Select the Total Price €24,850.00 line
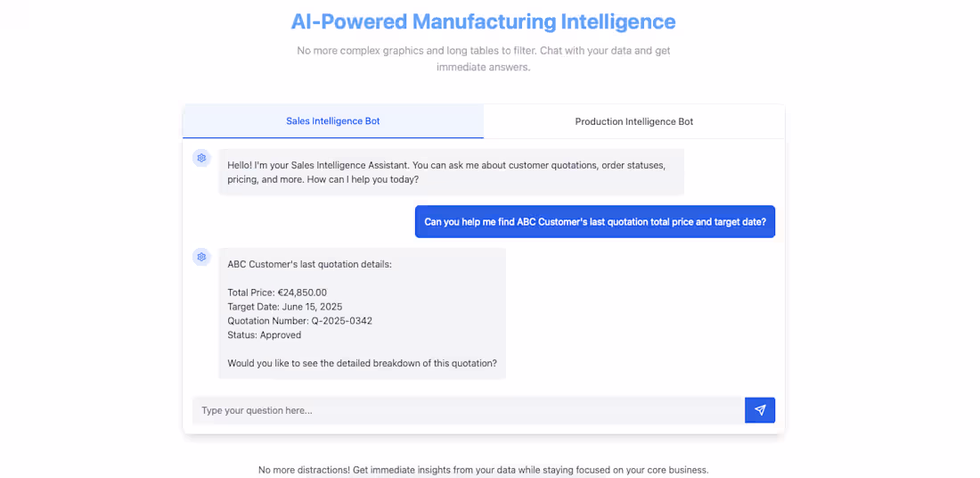This screenshot has height=478, width=980. pyautogui.click(x=277, y=293)
